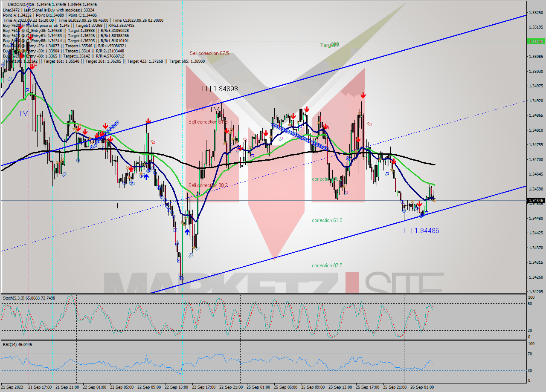Click the 1.35030 price axis value
The image size is (546, 392).
pos(535,71)
